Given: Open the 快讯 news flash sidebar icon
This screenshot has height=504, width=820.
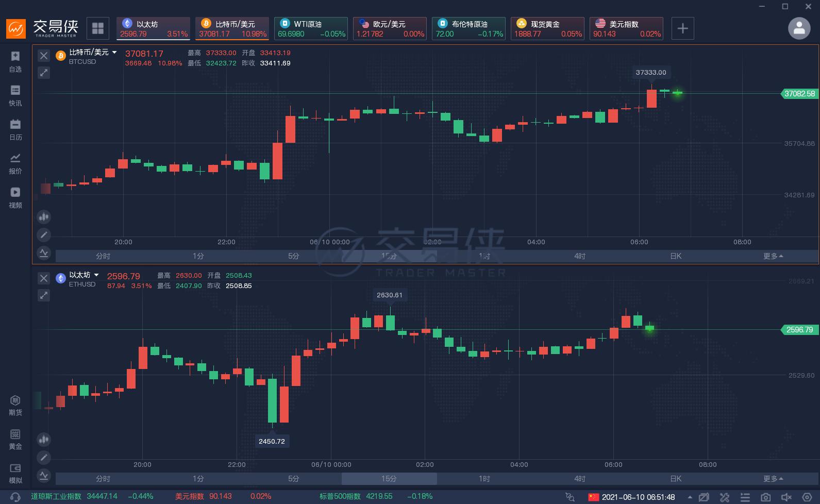Looking at the screenshot, I should pyautogui.click(x=15, y=95).
